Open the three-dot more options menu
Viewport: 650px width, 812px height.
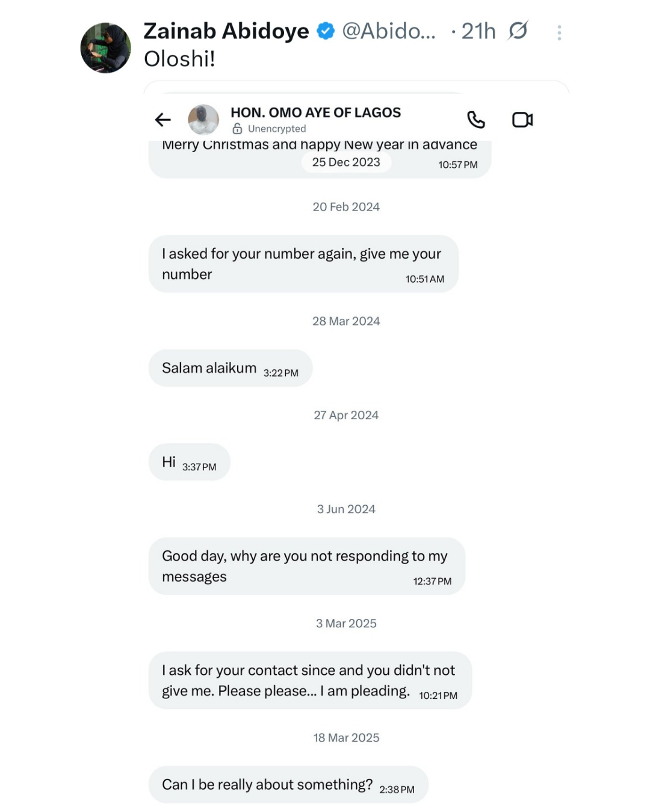coord(559,31)
